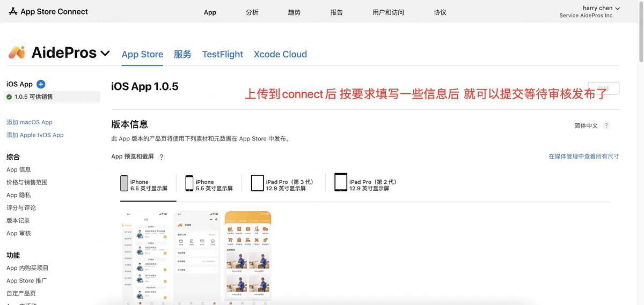Open App 隐私 in sidebar
The width and height of the screenshot is (644, 305).
tap(19, 195)
